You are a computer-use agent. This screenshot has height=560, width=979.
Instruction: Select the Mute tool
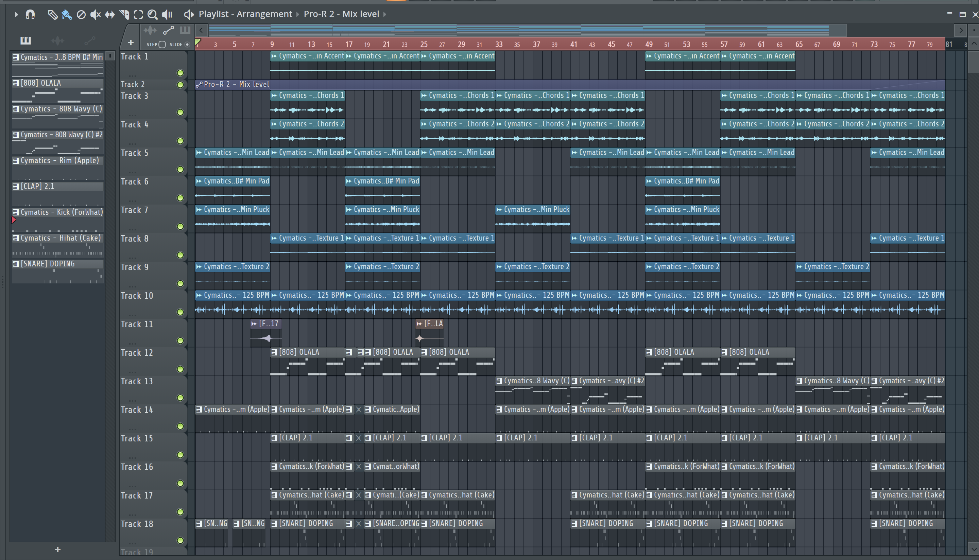(96, 15)
